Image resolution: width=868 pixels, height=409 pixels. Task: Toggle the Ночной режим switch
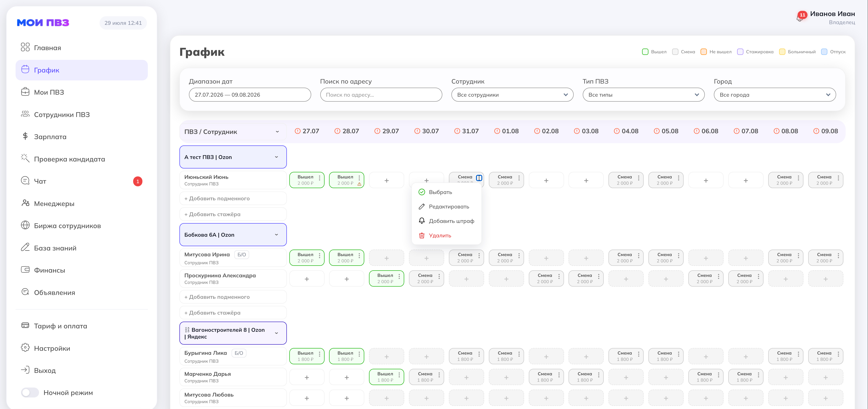(x=30, y=393)
